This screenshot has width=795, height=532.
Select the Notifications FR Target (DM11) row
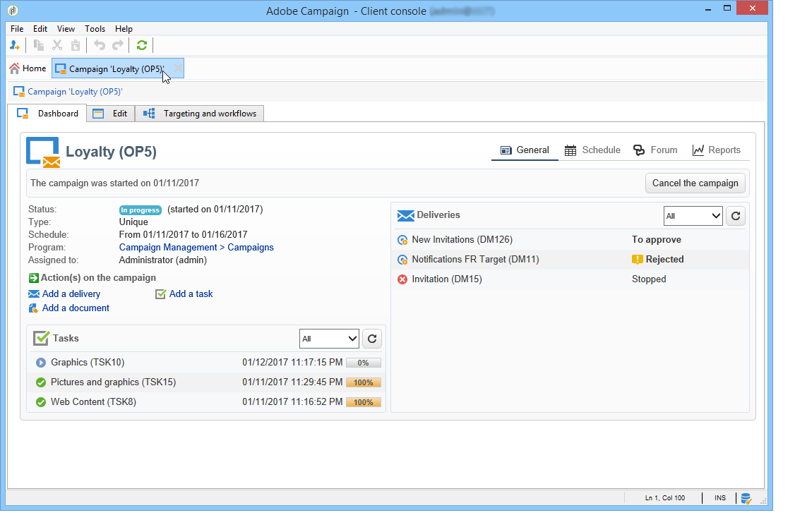pyautogui.click(x=571, y=260)
